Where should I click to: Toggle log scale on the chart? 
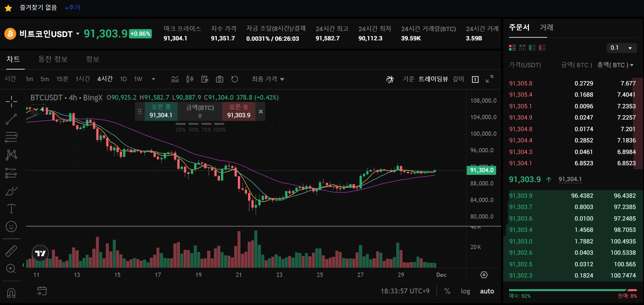pos(465,291)
